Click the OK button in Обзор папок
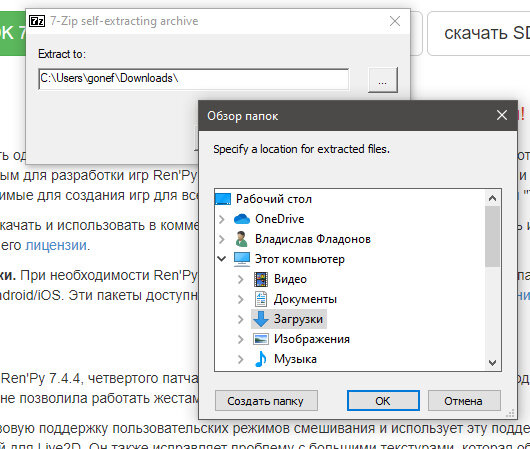 pos(383,401)
